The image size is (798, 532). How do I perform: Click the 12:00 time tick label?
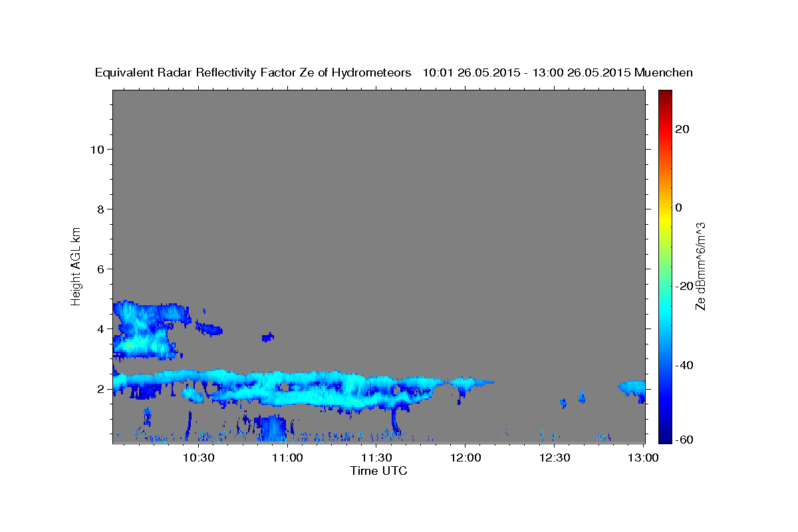point(465,458)
